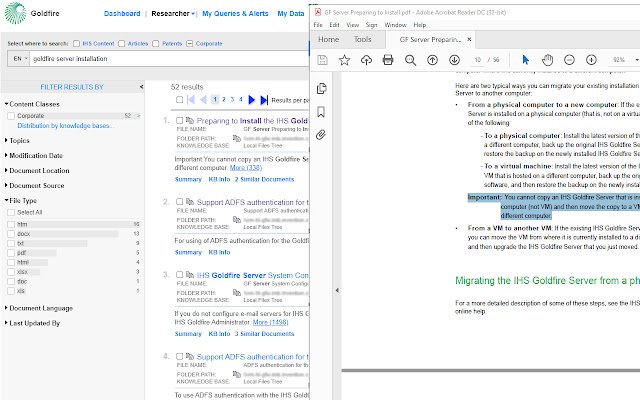This screenshot has width=640, height=400.
Task: Close the GF Server Preparing PDF tab
Action: [x=469, y=40]
